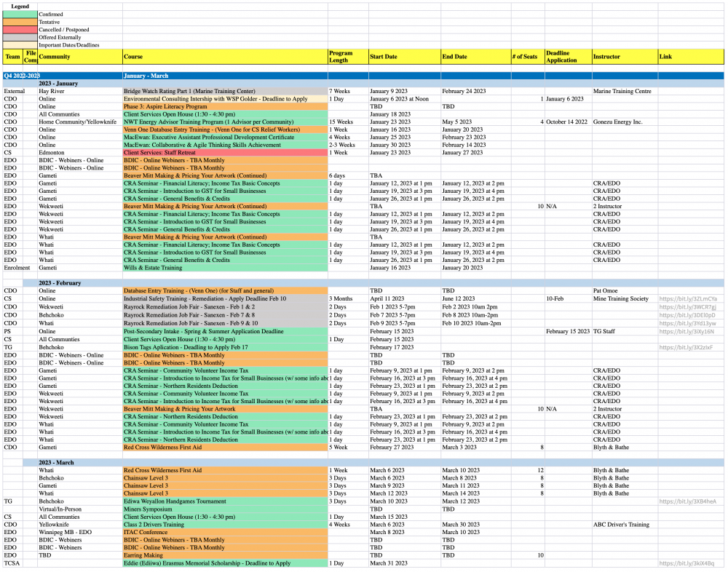728x572 pixels.
Task: Open the link for Rayrock Job Fair Feb 7 & 8
Action: coord(687,315)
